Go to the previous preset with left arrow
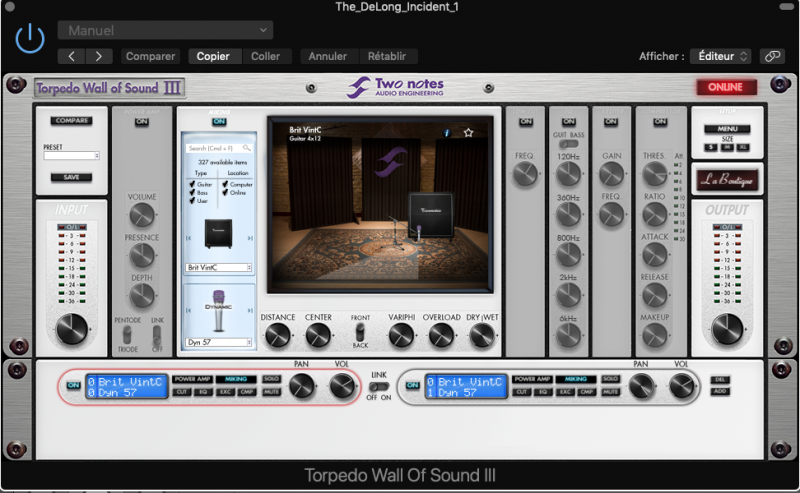 [x=71, y=56]
